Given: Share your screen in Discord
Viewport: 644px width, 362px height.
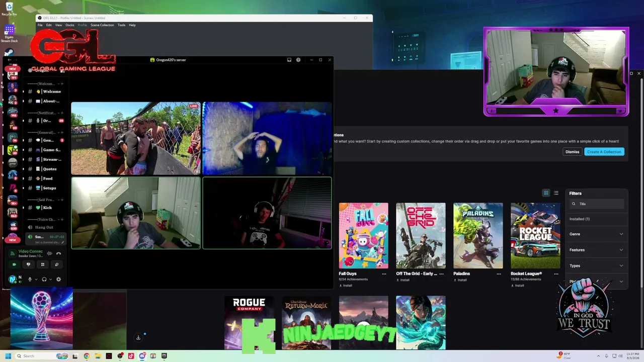Looking at the screenshot, I should [28, 264].
